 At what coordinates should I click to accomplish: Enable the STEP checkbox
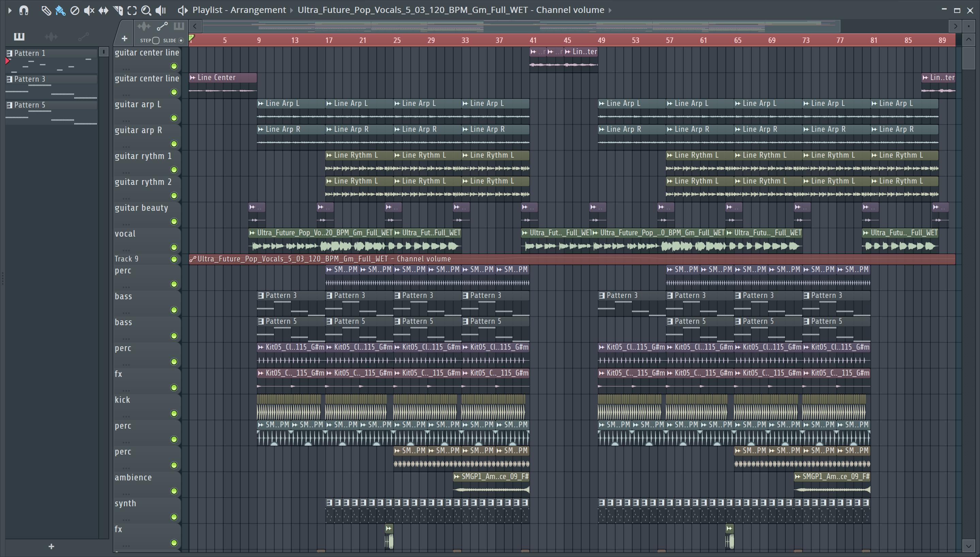(156, 40)
